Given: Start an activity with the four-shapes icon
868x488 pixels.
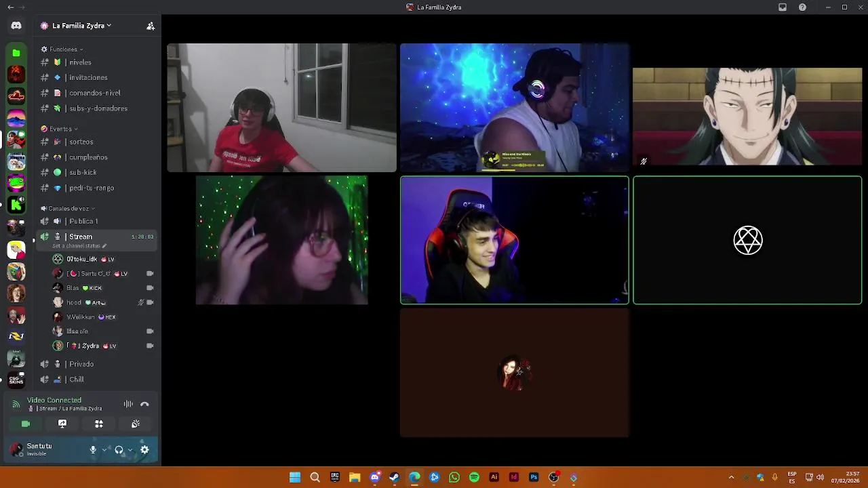Looking at the screenshot, I should (x=99, y=424).
